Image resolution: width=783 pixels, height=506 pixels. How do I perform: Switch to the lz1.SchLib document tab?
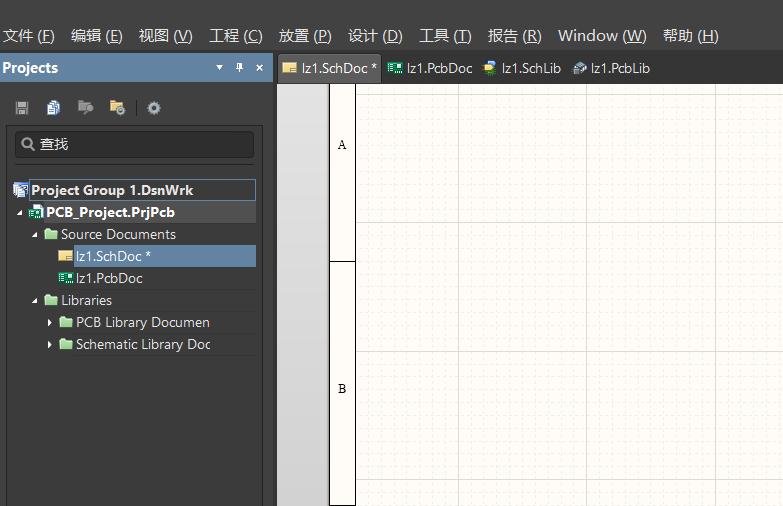point(522,68)
